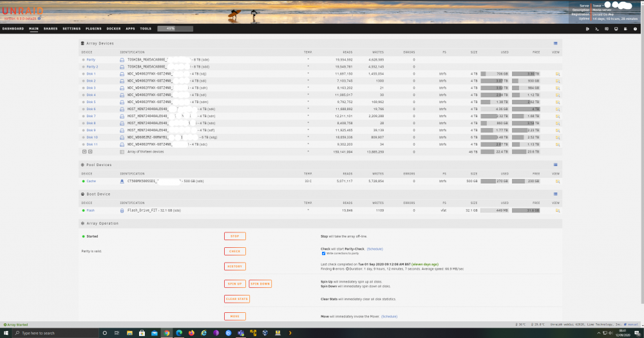Click the Stop array button

click(235, 236)
